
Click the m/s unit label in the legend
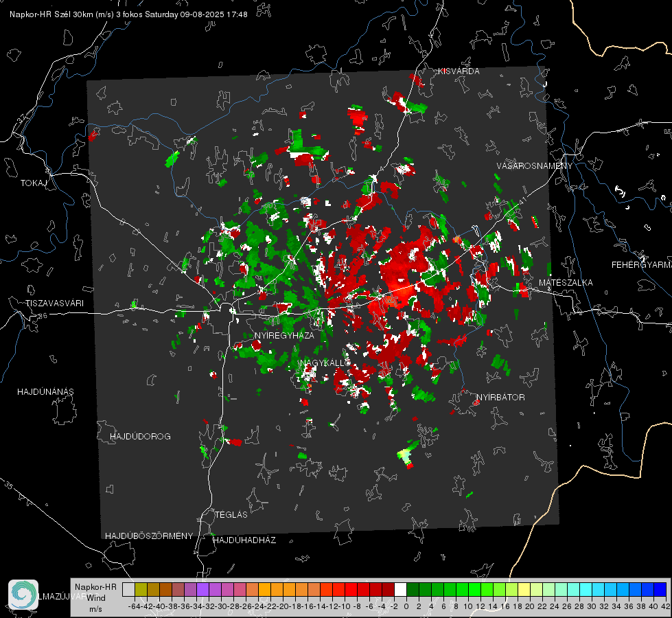pos(95,609)
